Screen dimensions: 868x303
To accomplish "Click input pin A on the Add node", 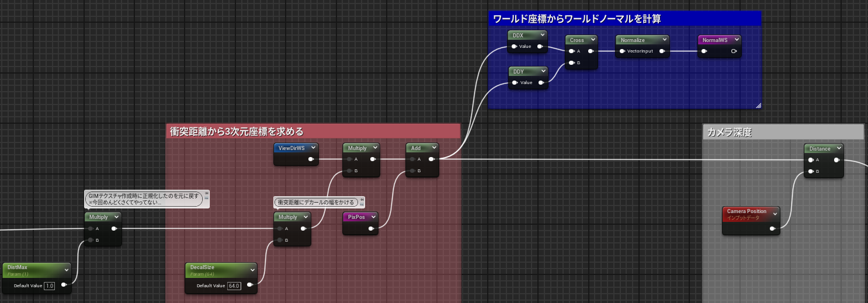I will click(x=412, y=159).
